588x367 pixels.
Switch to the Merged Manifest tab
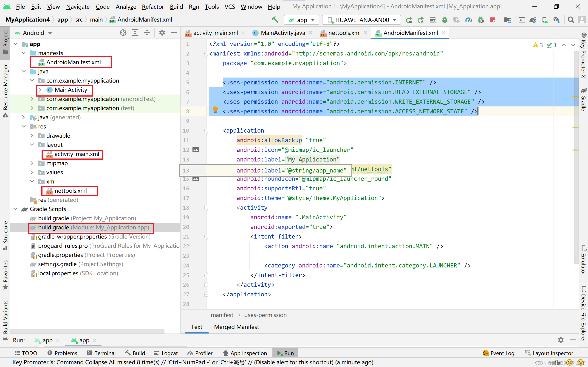click(x=236, y=327)
